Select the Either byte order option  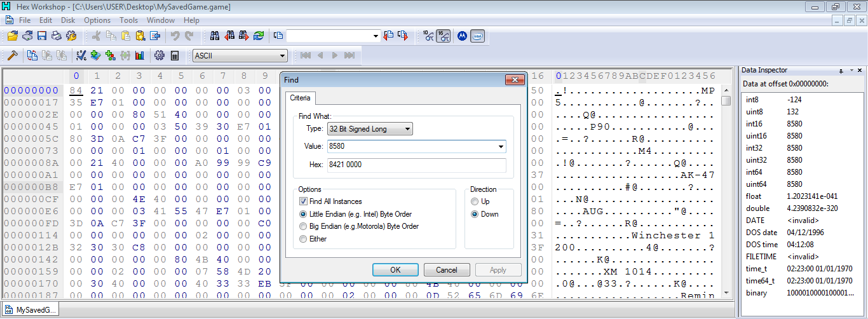click(x=313, y=239)
